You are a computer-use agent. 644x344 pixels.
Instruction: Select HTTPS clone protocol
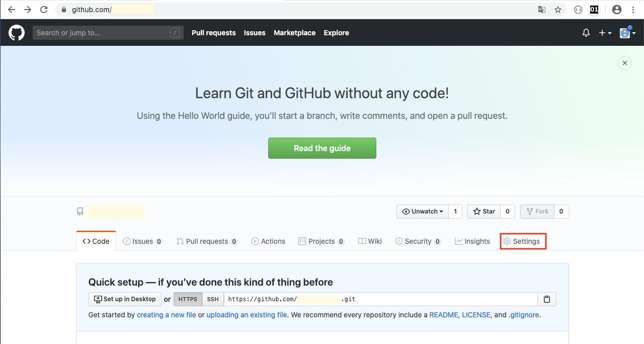(188, 299)
